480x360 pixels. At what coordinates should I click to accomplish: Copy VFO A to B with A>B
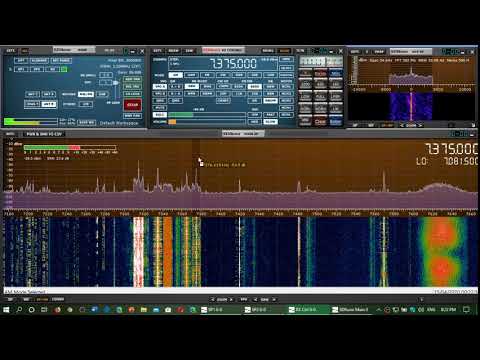[x=175, y=87]
